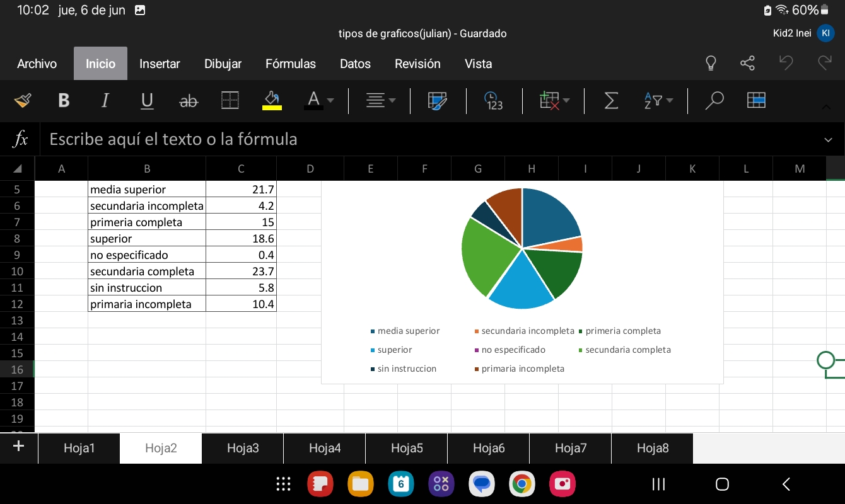Image resolution: width=845 pixels, height=504 pixels.
Task: Open the Insertar ribbon tab
Action: [160, 64]
